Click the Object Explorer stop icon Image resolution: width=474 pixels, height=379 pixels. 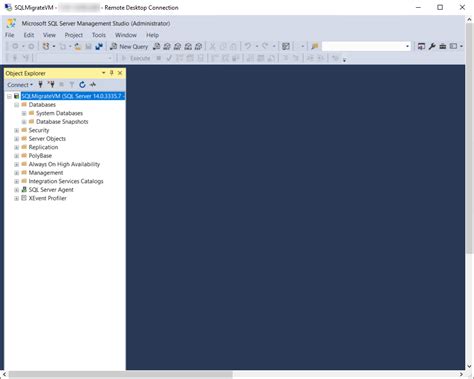pyautogui.click(x=61, y=85)
